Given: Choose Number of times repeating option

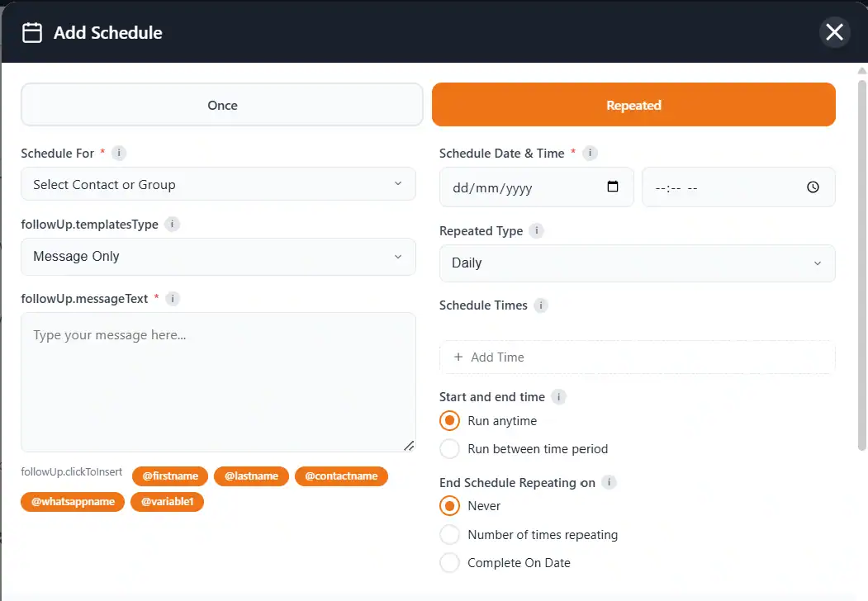Looking at the screenshot, I should (450, 535).
